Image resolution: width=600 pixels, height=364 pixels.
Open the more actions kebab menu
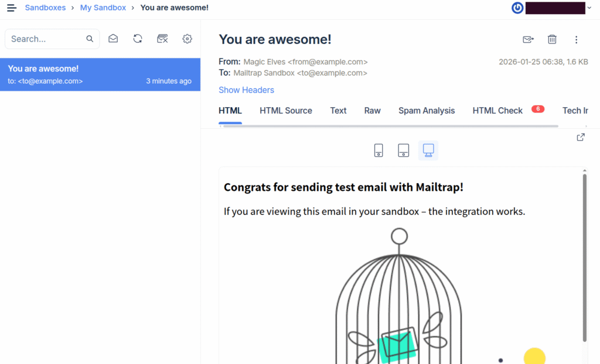coord(576,39)
